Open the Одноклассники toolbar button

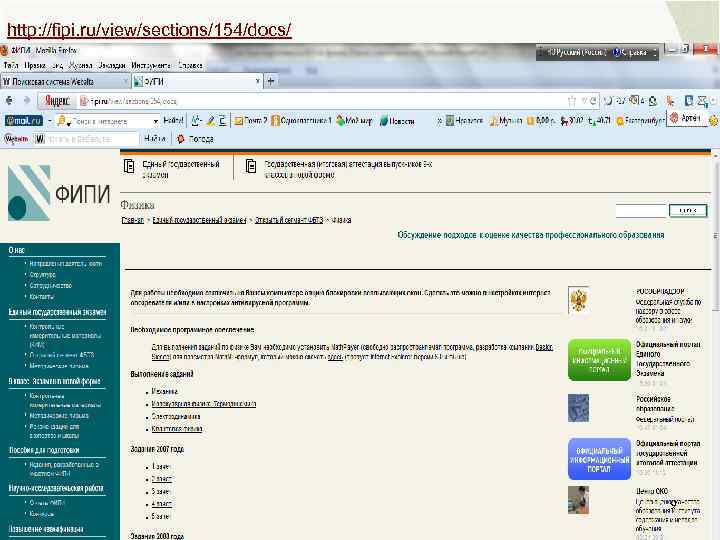pyautogui.click(x=302, y=121)
